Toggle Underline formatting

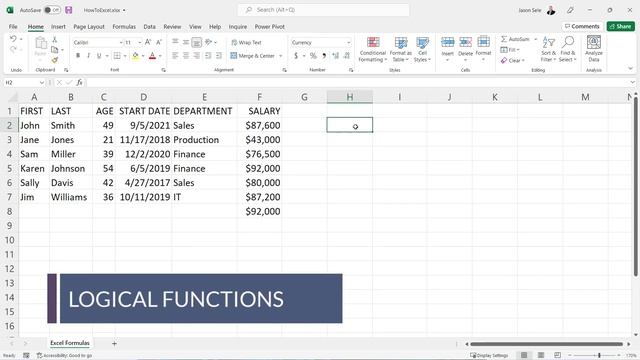click(x=99, y=56)
